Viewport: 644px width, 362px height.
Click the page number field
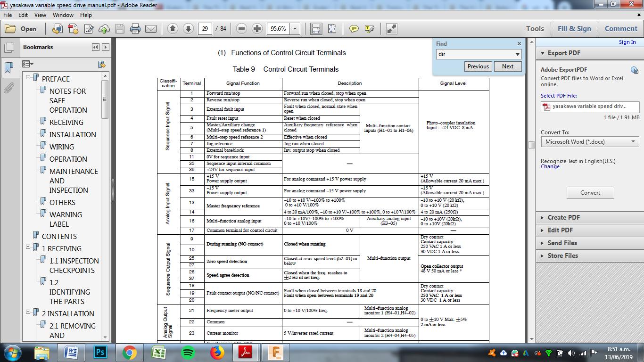coord(205,29)
